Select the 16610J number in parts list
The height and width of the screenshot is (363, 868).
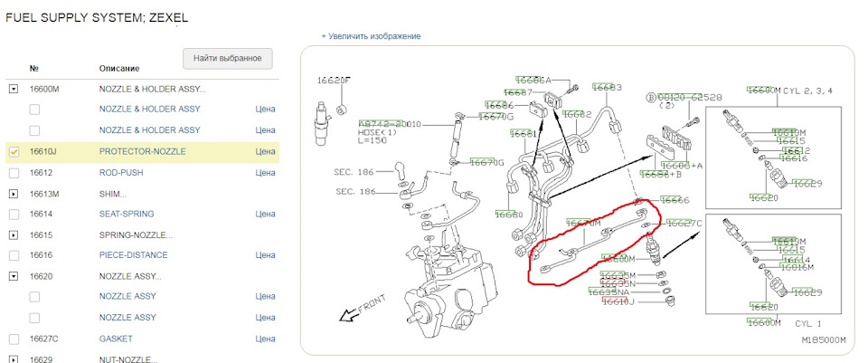(43, 151)
